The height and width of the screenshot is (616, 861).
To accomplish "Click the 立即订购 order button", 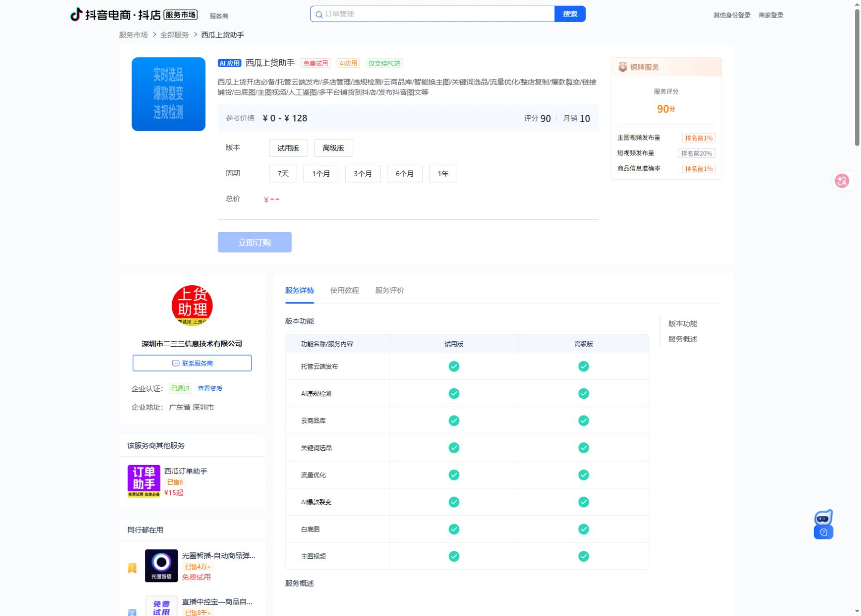I will pyautogui.click(x=254, y=242).
